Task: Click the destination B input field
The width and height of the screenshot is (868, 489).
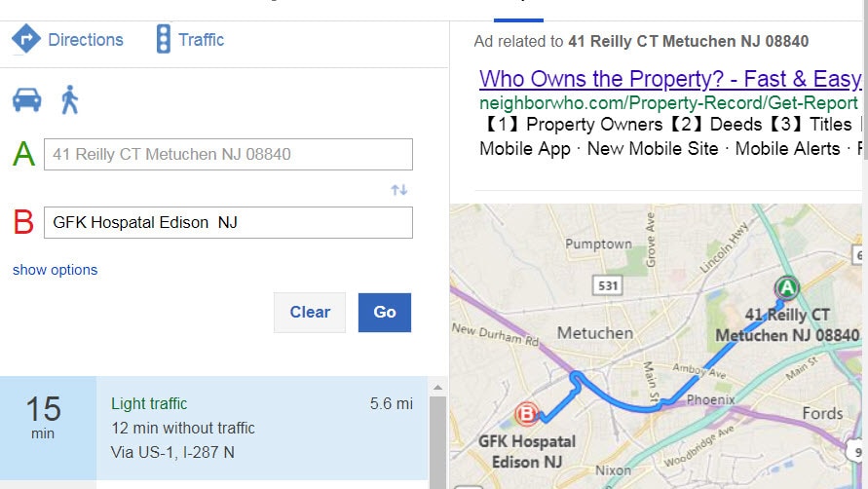Action: click(x=228, y=223)
